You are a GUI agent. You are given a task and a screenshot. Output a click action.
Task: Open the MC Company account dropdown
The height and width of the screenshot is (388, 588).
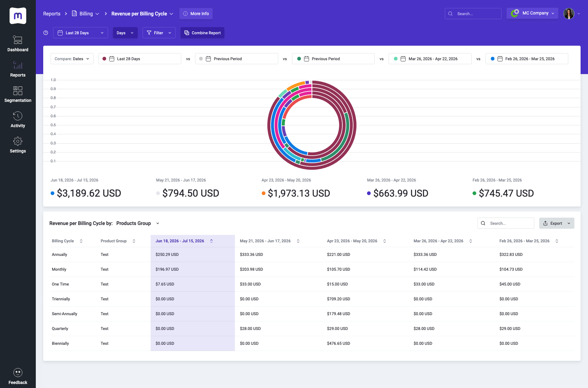532,13
